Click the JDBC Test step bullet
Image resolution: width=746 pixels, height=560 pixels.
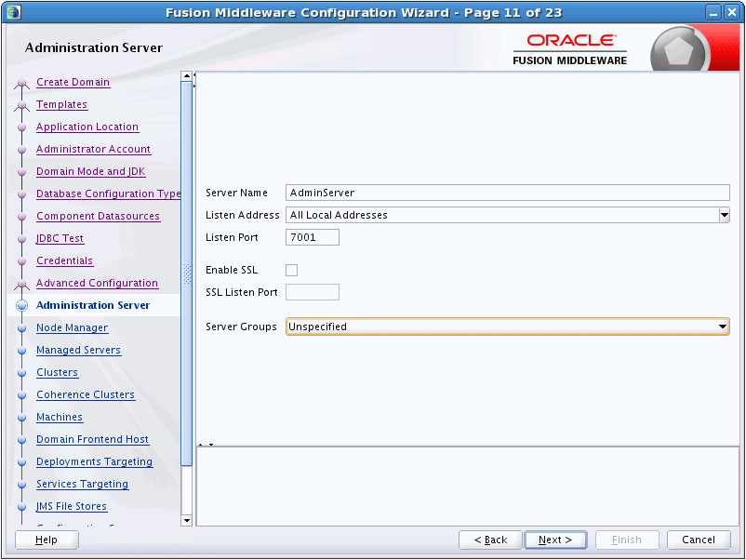[x=21, y=239]
